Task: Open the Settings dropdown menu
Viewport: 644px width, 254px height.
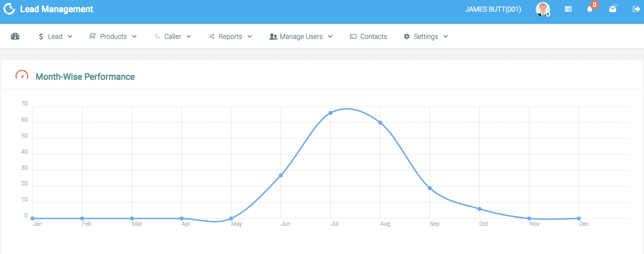Action: 426,36
